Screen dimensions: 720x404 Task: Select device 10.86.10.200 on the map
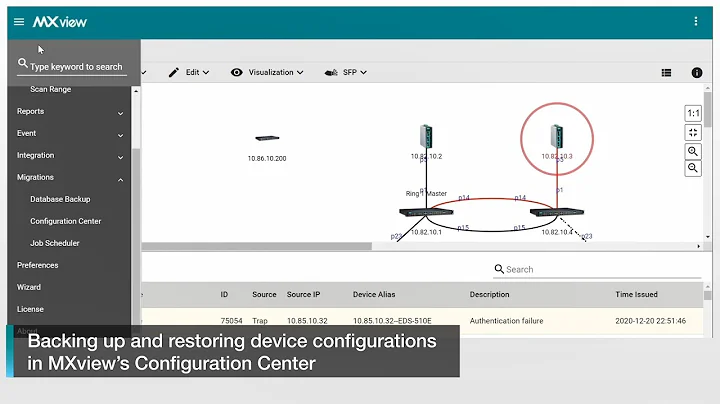267,138
